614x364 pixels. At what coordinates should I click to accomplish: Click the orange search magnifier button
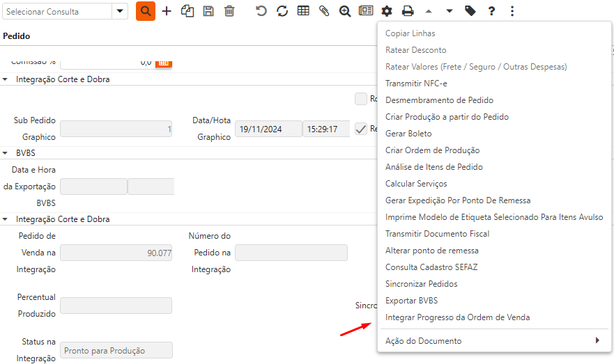click(145, 11)
